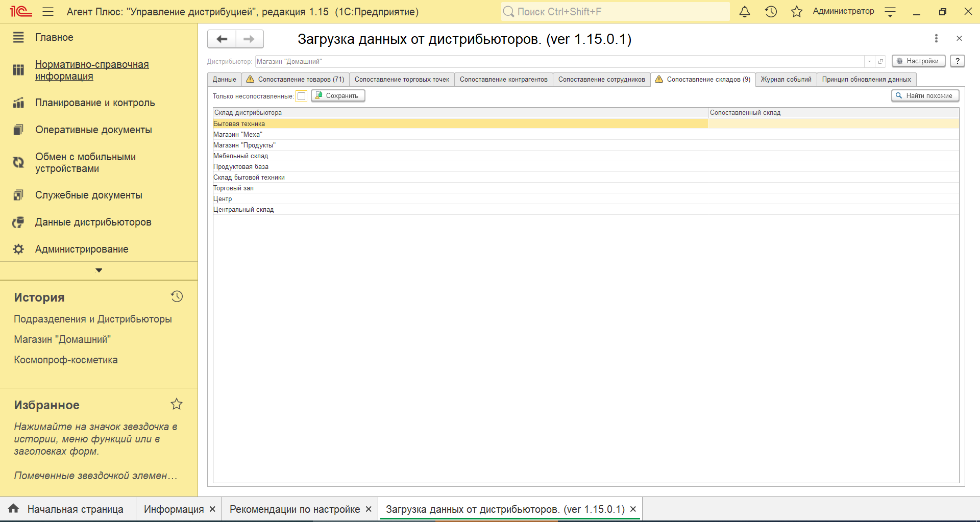Open Космопроф-косметика from history
Viewport: 980px width, 522px height.
pos(66,360)
